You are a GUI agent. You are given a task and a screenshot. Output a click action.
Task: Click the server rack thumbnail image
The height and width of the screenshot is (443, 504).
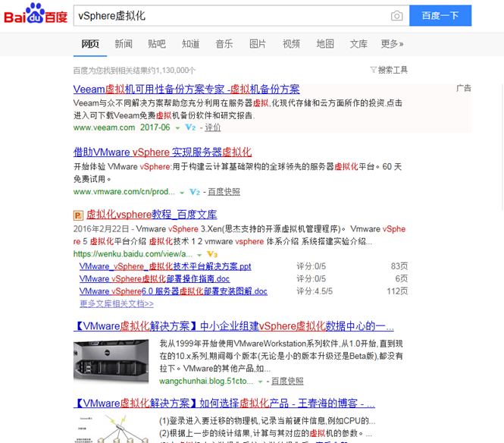(x=111, y=360)
